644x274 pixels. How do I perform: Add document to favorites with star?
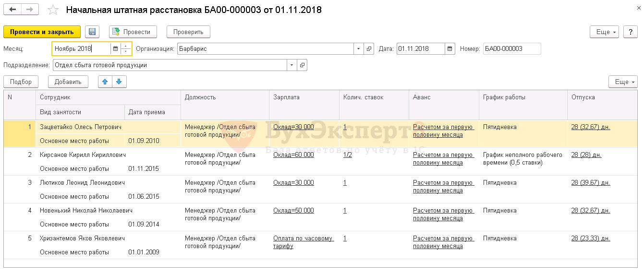tap(53, 10)
